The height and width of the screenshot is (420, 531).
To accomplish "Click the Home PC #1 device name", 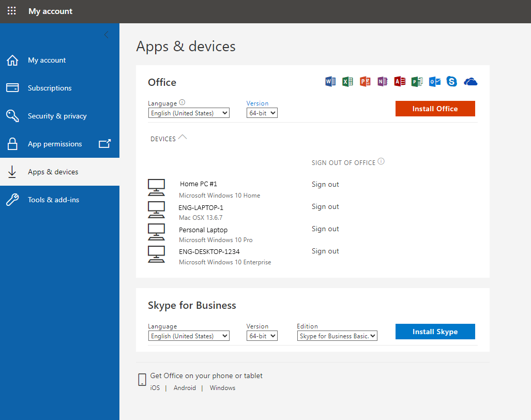I will 199,184.
